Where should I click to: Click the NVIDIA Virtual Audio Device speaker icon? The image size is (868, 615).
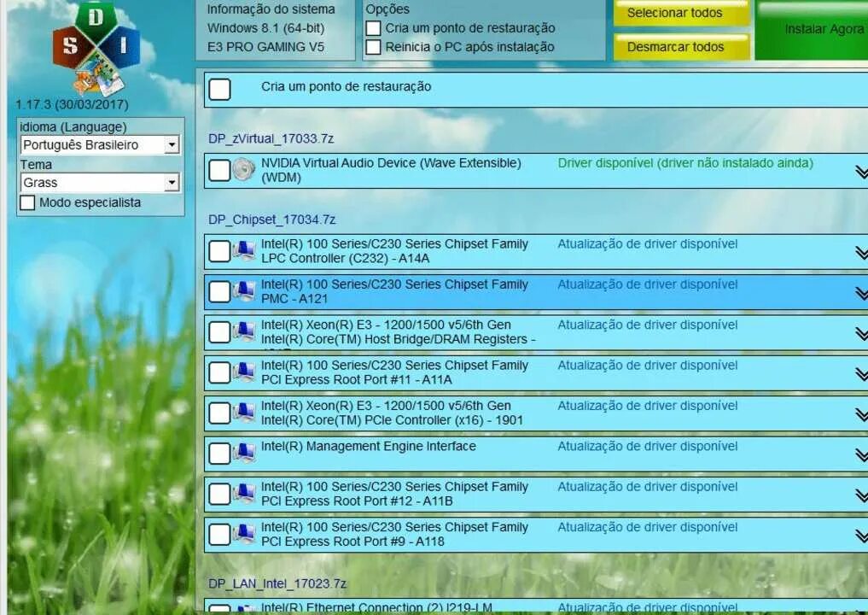243,169
